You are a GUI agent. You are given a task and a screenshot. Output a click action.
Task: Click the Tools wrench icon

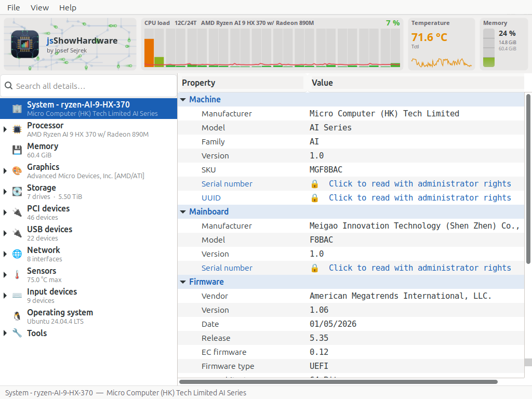tap(17, 333)
